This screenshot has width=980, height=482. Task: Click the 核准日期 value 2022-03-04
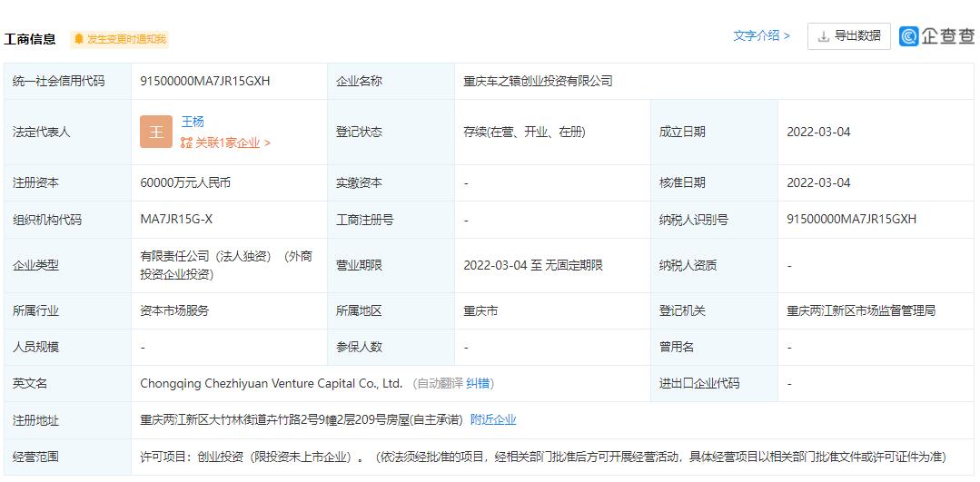[x=818, y=183]
